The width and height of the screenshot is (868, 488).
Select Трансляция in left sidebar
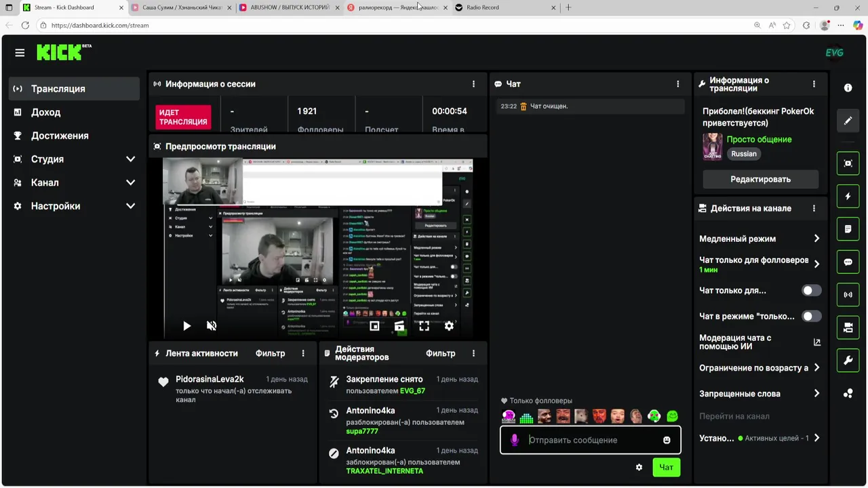click(75, 89)
